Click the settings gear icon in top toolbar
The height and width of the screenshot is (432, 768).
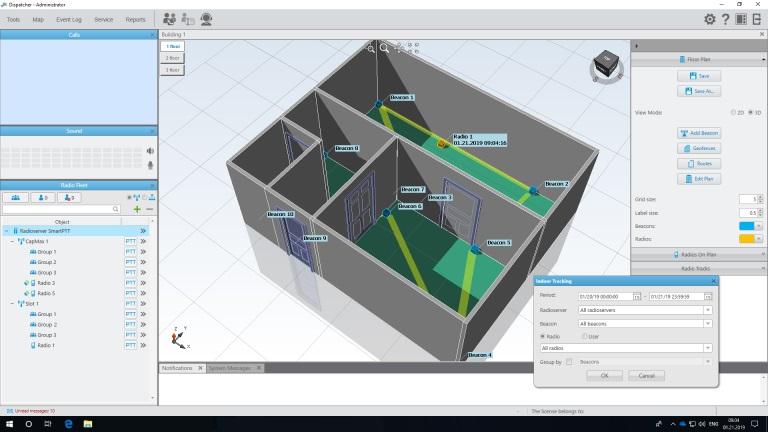coord(710,19)
